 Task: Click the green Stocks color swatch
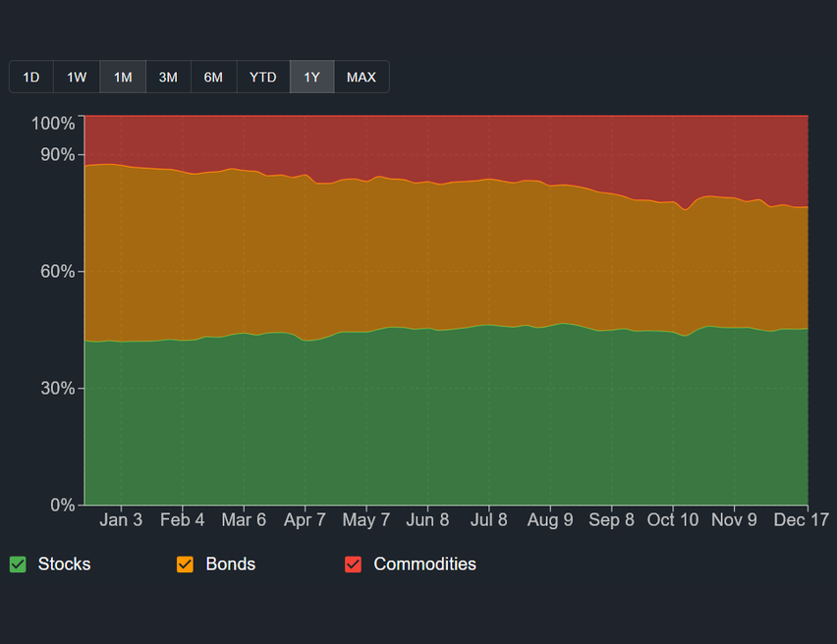point(17,564)
